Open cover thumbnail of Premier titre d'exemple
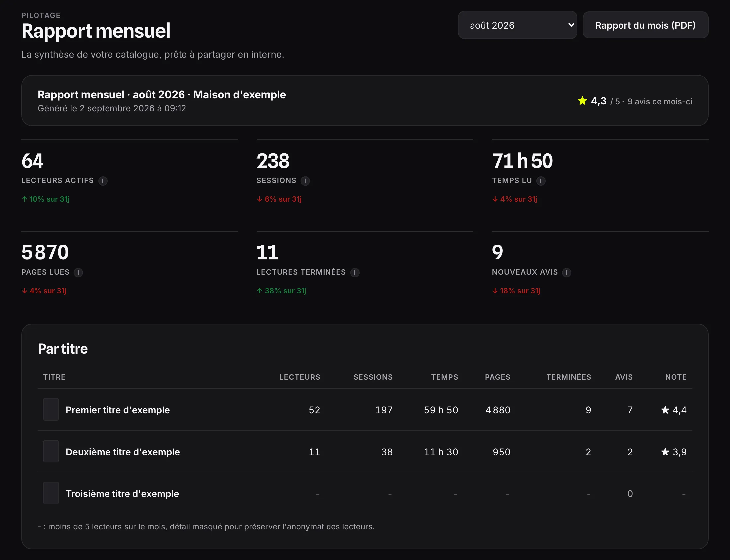The height and width of the screenshot is (560, 730). coord(51,409)
